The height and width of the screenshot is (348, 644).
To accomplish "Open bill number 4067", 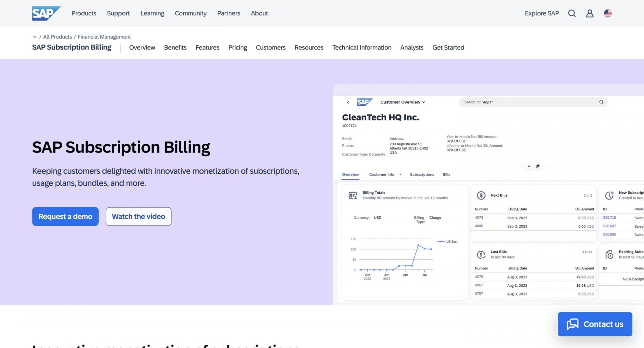I will point(479,285).
